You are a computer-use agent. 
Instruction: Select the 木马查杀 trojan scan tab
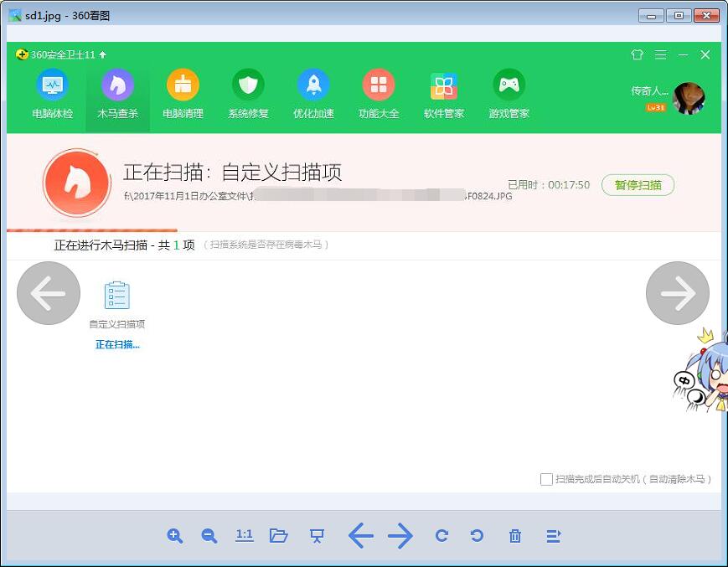[117, 94]
